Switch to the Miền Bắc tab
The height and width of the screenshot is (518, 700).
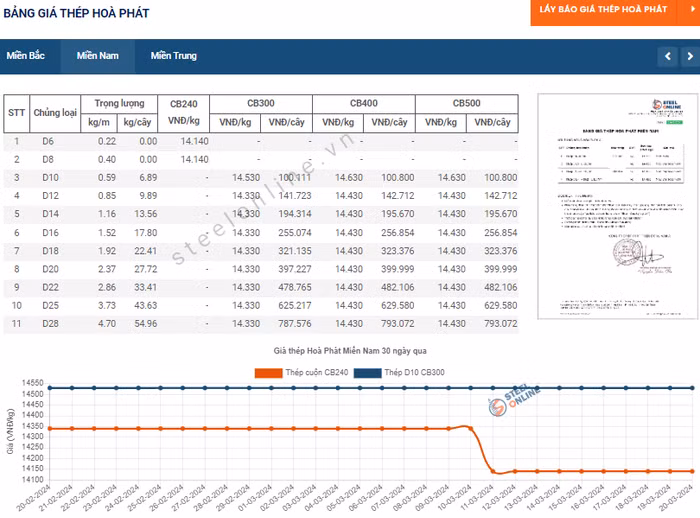coord(26,56)
